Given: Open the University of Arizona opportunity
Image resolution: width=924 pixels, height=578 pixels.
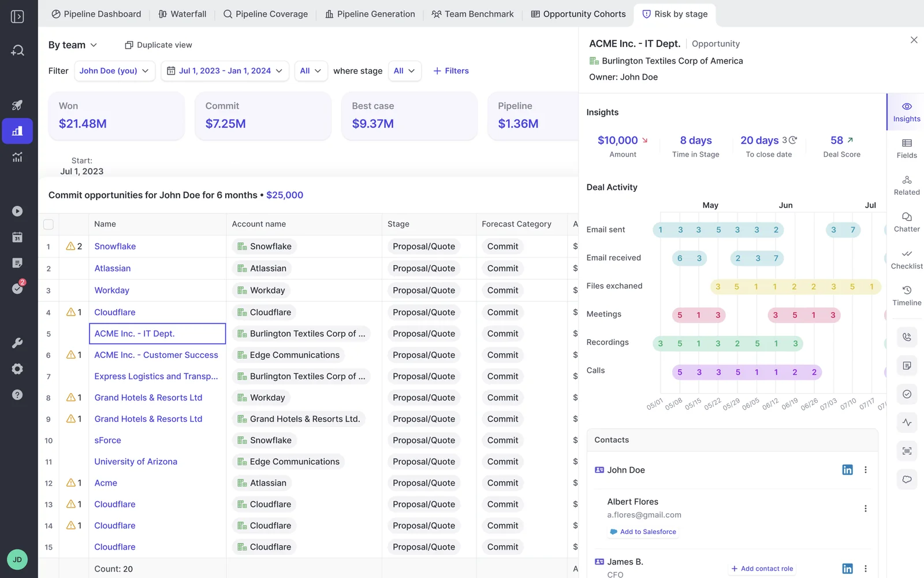Looking at the screenshot, I should click(x=136, y=462).
